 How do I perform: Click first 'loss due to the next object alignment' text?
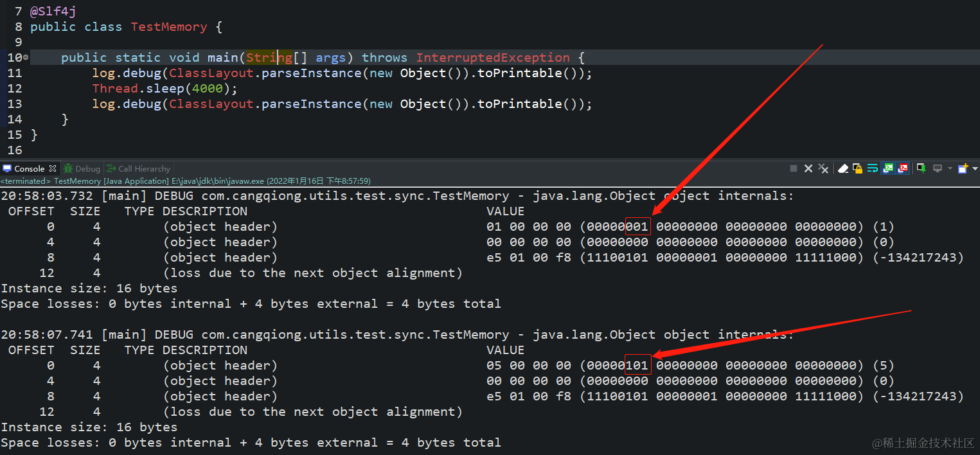313,273
